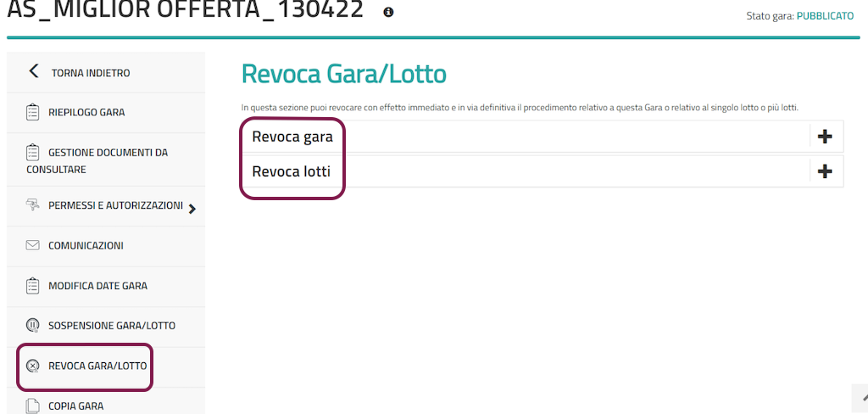The width and height of the screenshot is (868, 414).
Task: Open the Comunicazioni menu label
Action: (86, 246)
